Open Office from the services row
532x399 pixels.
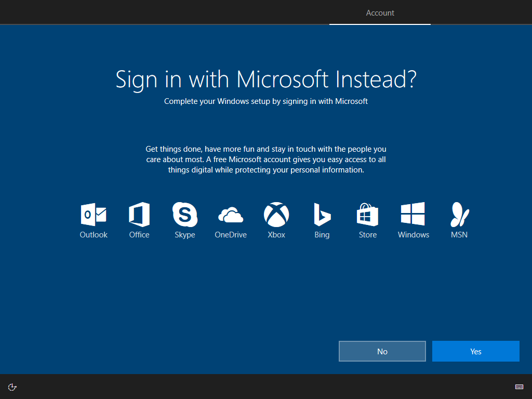pos(139,214)
